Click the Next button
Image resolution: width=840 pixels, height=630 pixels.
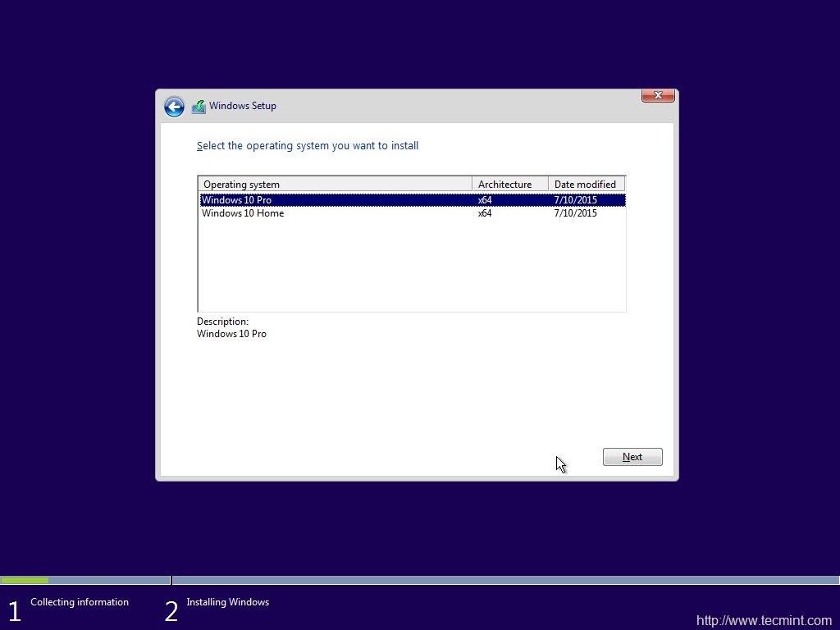[632, 457]
